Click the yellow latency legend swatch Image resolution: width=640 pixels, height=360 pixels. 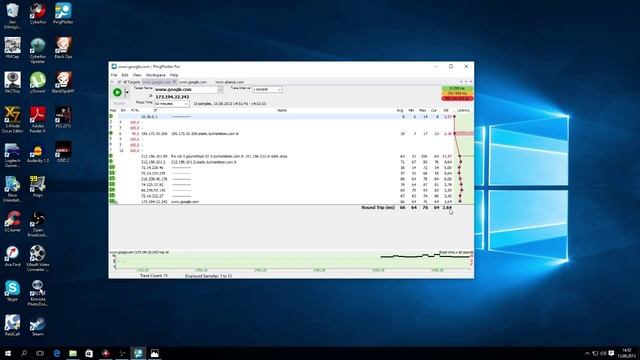point(457,93)
